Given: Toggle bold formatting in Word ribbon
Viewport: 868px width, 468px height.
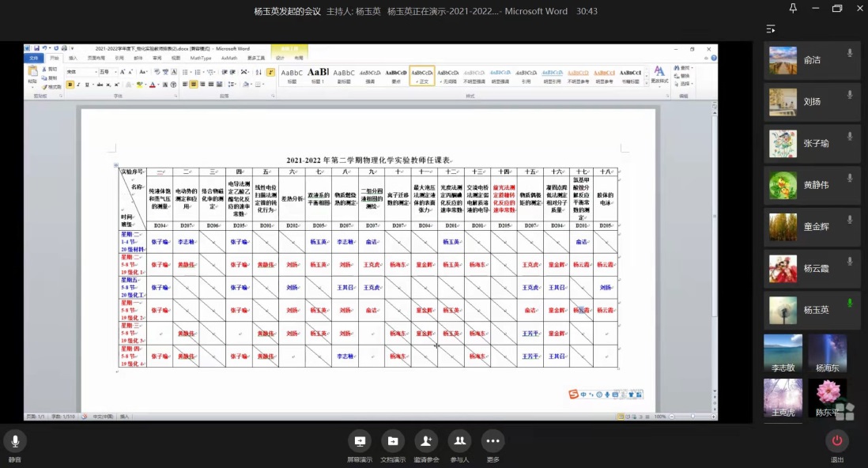Looking at the screenshot, I should pos(70,85).
